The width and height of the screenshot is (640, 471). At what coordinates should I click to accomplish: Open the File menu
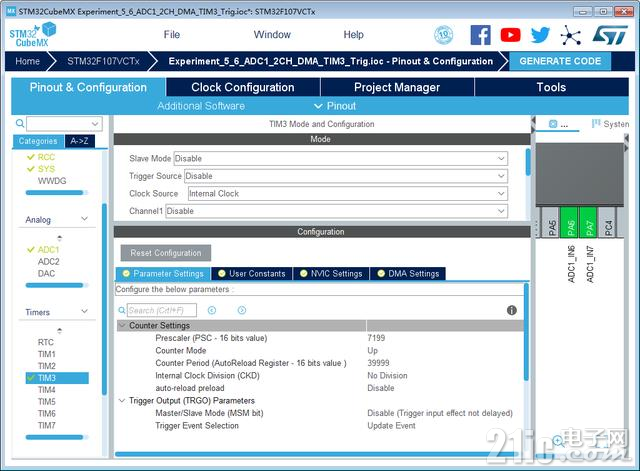pyautogui.click(x=172, y=35)
